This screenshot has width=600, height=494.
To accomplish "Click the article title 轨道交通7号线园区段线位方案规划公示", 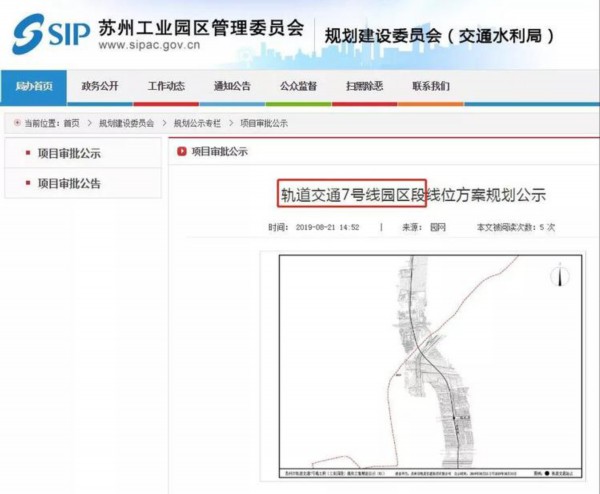I will (413, 195).
